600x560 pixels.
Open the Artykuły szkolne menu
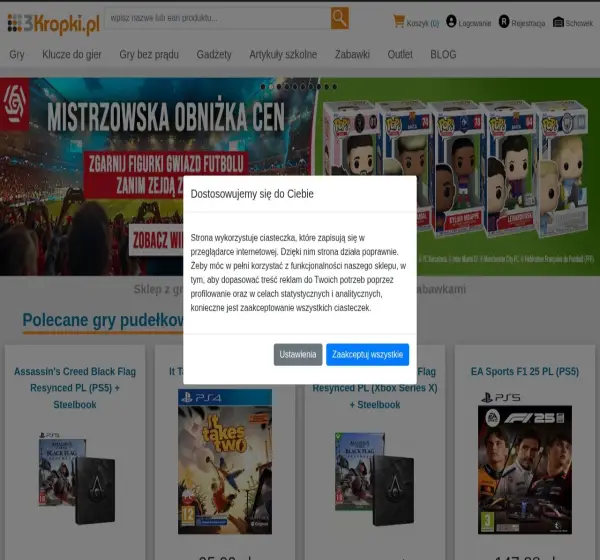(x=283, y=54)
